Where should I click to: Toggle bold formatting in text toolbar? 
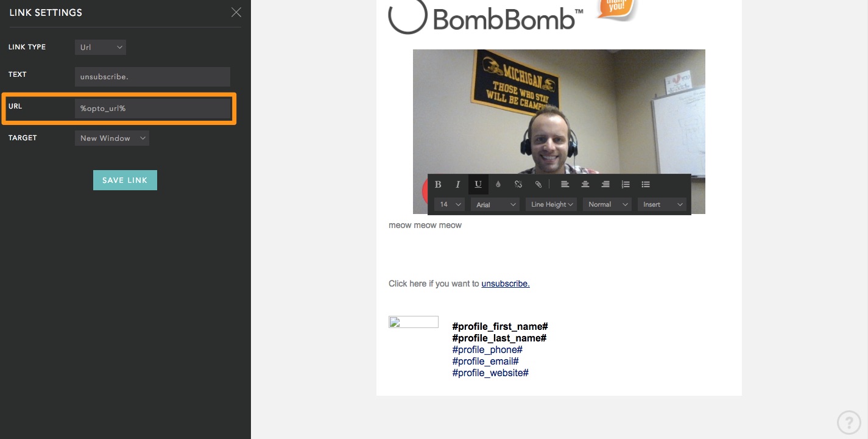[438, 184]
